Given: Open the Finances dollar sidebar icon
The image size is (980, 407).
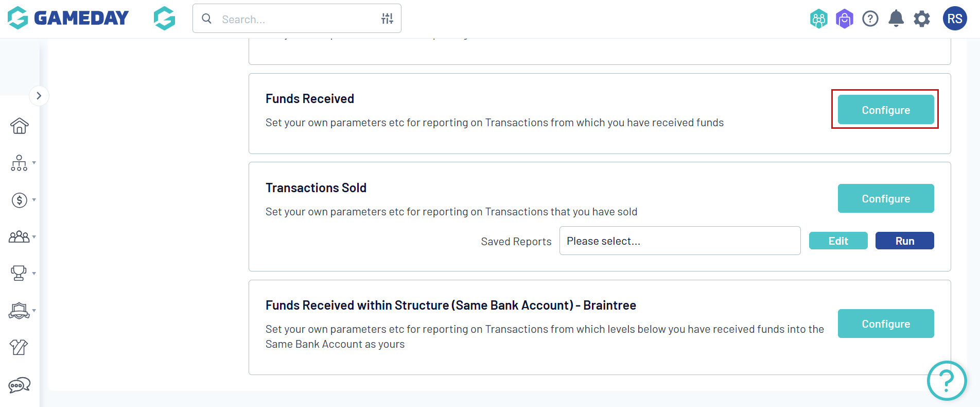Looking at the screenshot, I should click(19, 200).
